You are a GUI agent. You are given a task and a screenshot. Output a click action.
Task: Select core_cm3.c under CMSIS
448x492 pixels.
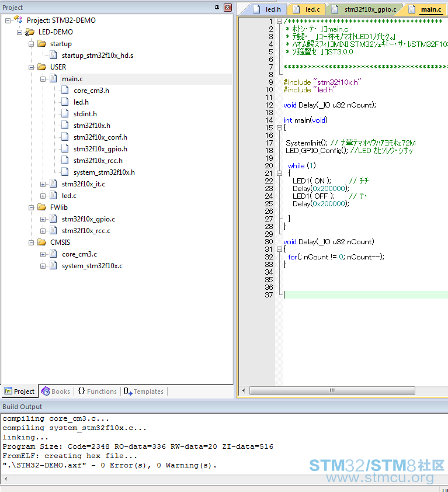79,254
